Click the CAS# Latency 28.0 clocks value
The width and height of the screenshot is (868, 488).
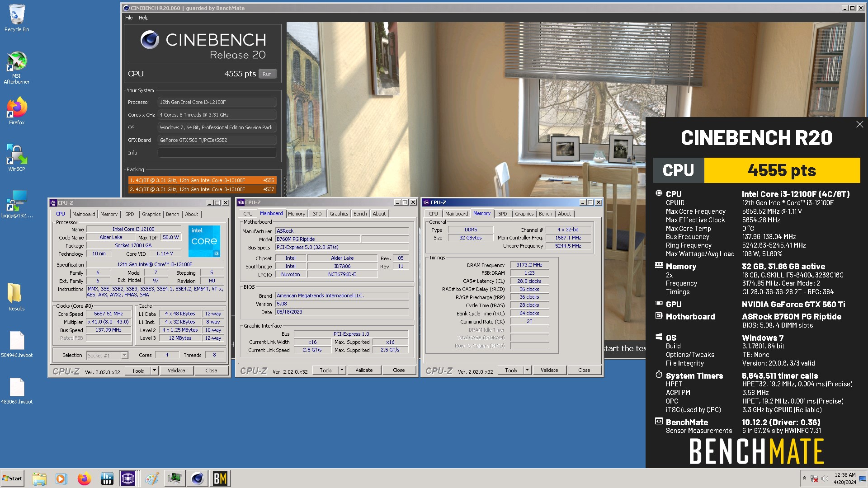click(529, 281)
